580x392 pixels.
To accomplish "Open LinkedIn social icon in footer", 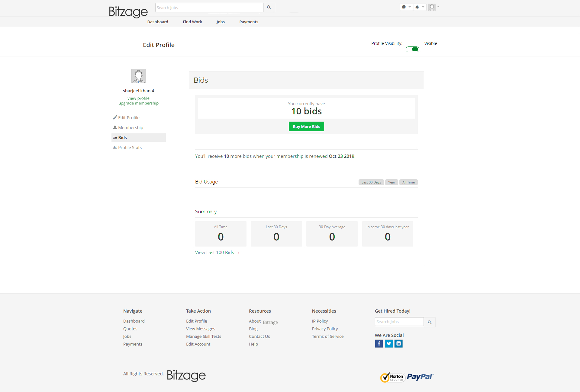I will pos(398,343).
